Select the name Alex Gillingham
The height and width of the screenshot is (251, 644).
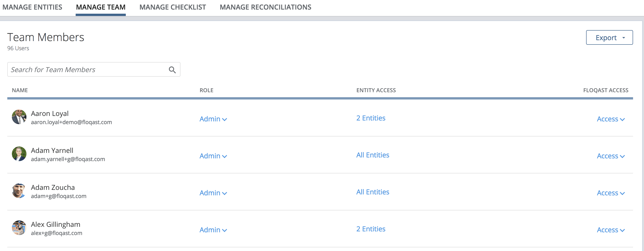point(56,225)
